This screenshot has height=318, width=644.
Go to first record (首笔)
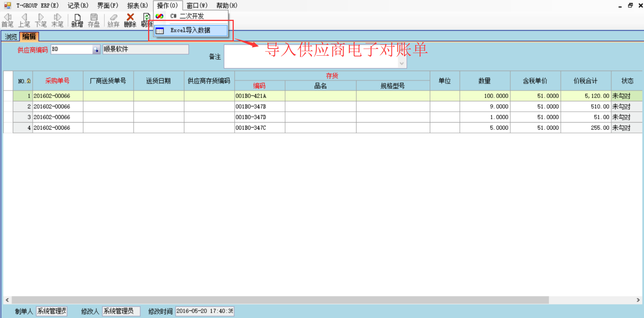pyautogui.click(x=7, y=21)
